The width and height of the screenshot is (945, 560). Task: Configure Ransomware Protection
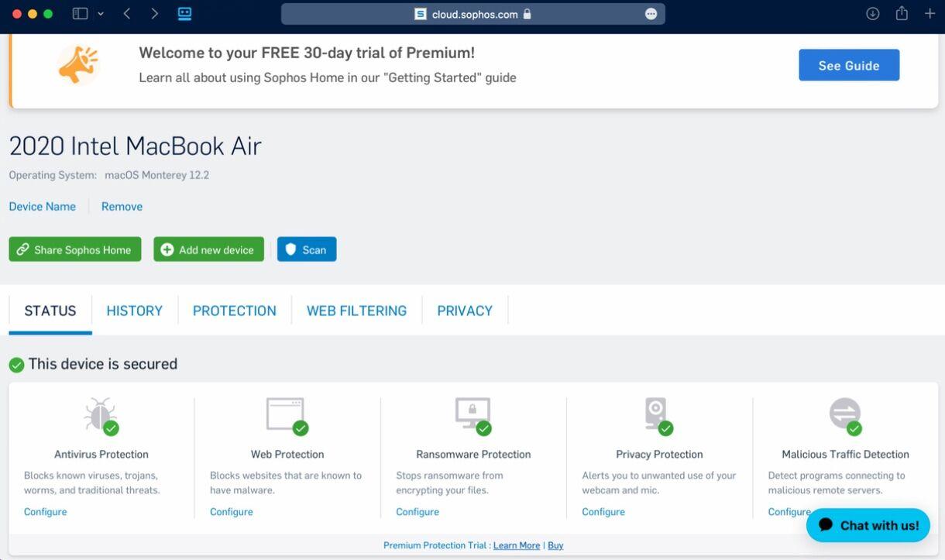tap(418, 512)
